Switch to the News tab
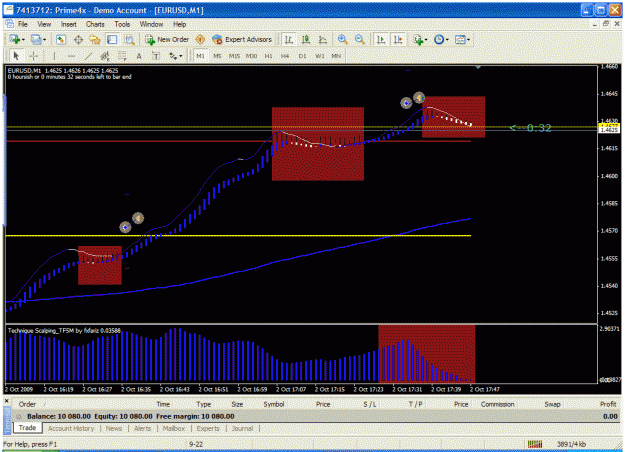The width and height of the screenshot is (625, 452). 114,428
